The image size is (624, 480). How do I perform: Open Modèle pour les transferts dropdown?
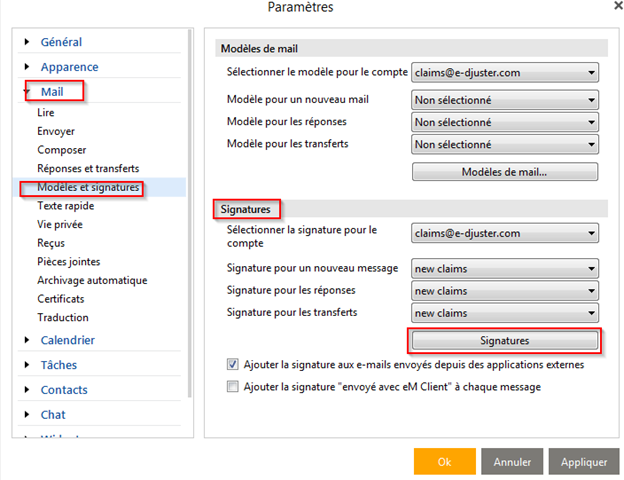(x=505, y=144)
